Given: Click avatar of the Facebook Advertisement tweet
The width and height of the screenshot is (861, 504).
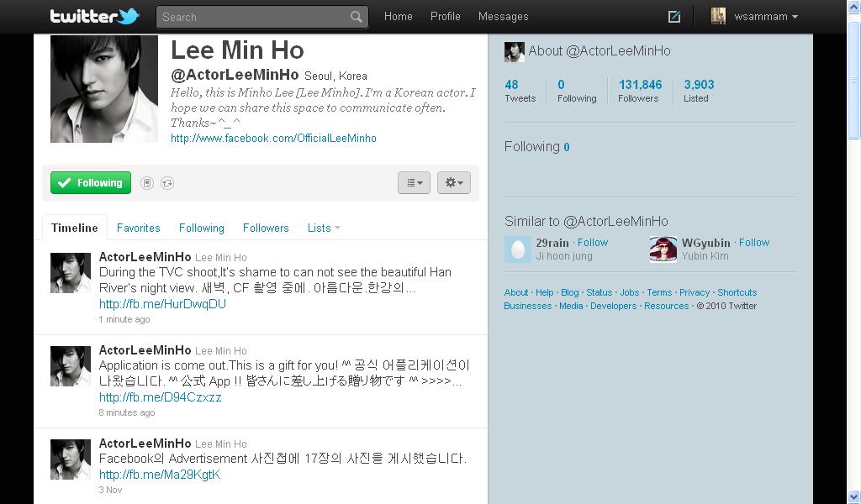Looking at the screenshot, I should 71,459.
